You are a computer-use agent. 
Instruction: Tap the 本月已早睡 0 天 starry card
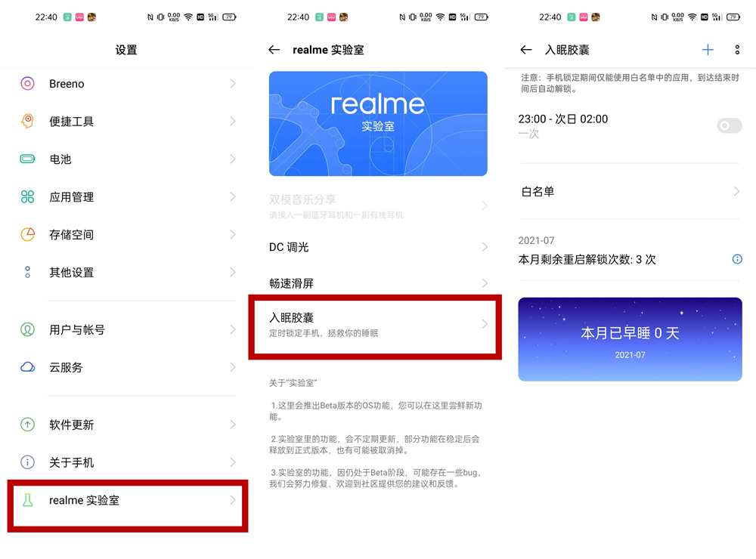tap(630, 338)
